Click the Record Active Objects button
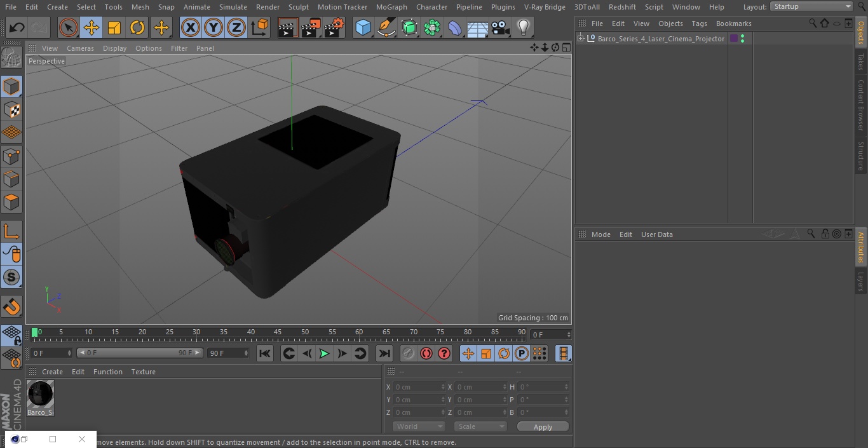 coord(409,353)
